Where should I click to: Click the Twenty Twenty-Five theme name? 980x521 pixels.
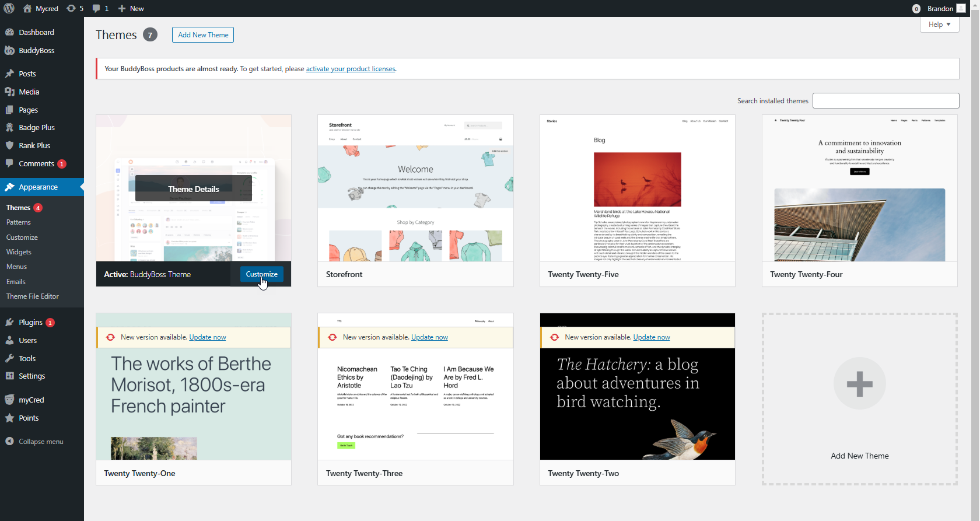point(583,274)
